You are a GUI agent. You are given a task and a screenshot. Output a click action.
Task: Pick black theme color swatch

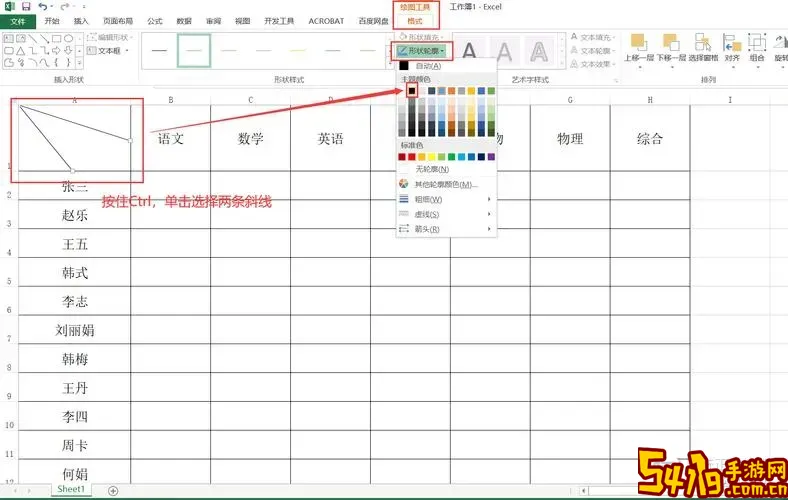point(412,90)
